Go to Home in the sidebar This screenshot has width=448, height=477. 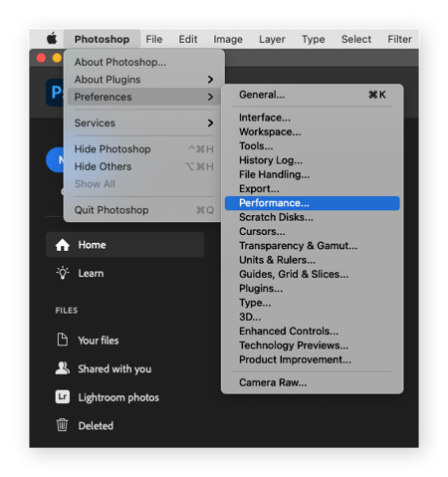coord(124,245)
